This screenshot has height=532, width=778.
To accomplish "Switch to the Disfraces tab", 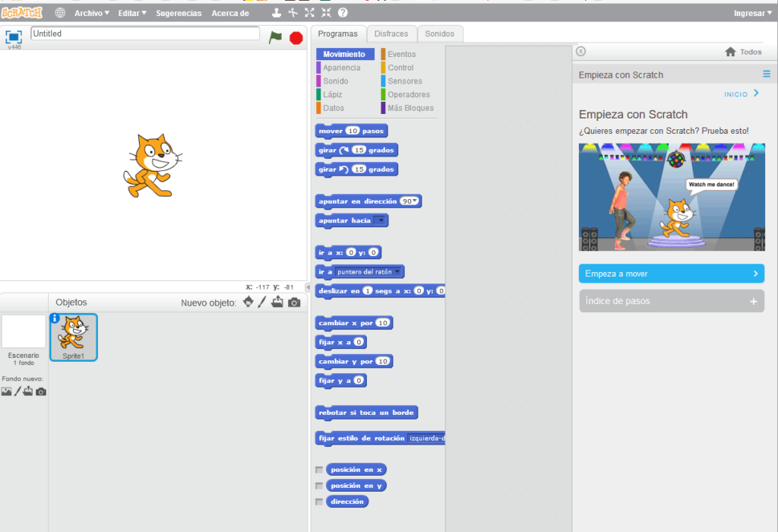I will pos(391,33).
